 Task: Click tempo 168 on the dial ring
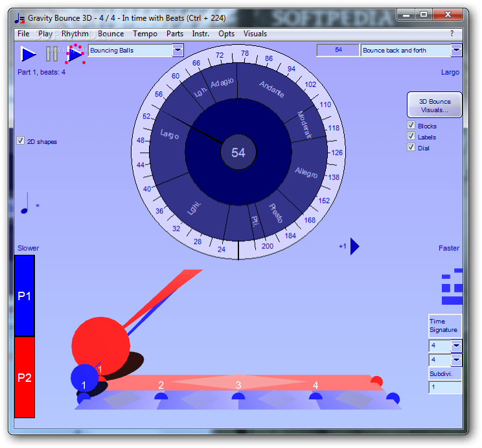pyautogui.click(x=310, y=220)
